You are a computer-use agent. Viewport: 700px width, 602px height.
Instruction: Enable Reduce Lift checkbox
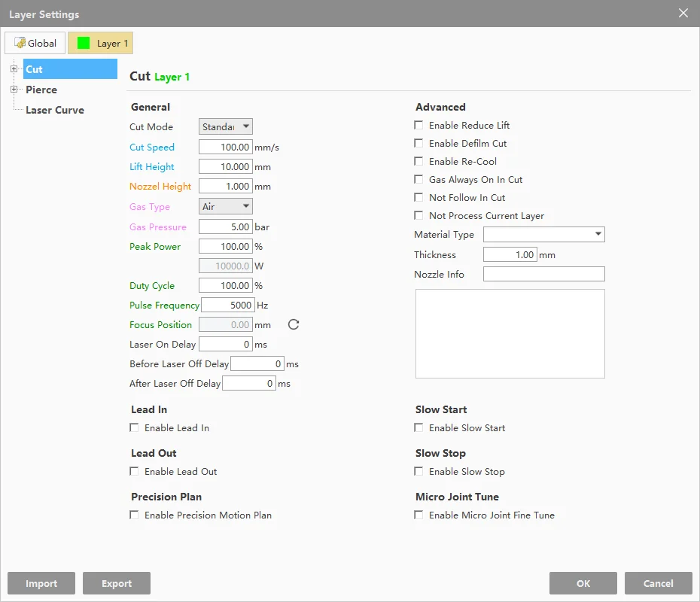tap(419, 126)
